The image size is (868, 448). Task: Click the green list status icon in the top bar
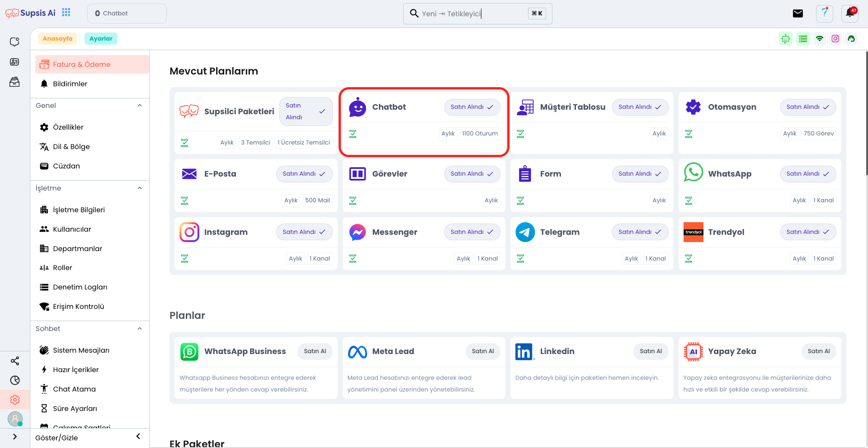803,39
